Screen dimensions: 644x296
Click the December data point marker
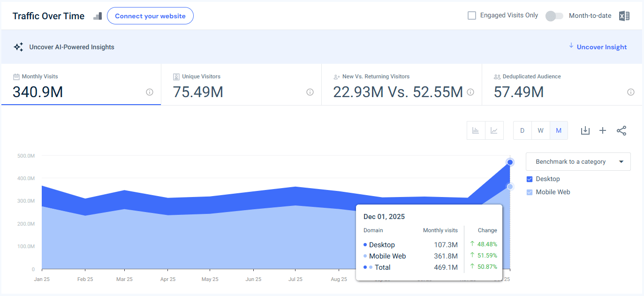point(509,162)
